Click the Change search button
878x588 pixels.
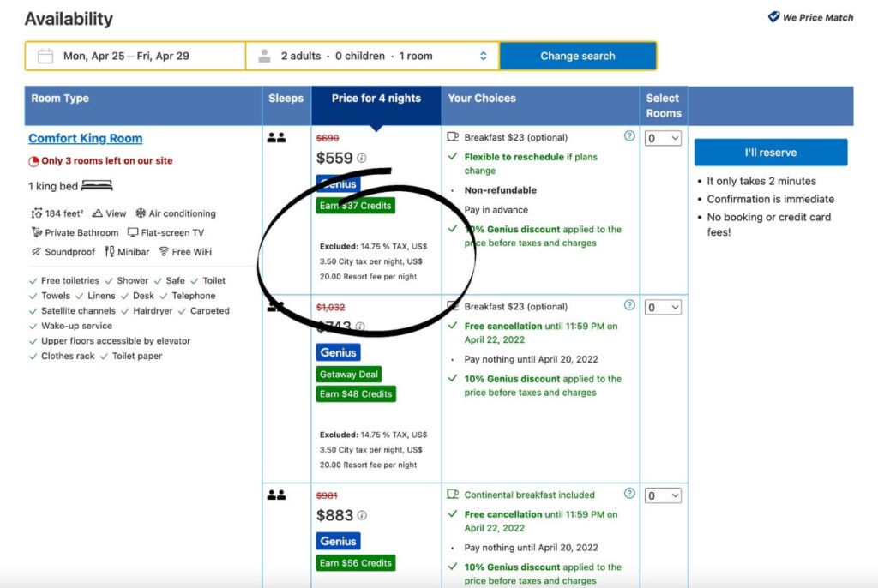(x=578, y=56)
